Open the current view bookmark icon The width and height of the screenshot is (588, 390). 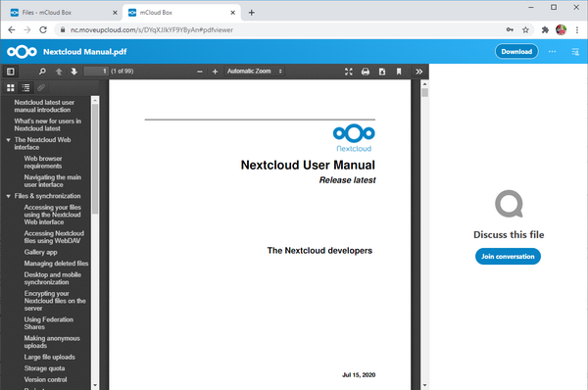click(399, 72)
